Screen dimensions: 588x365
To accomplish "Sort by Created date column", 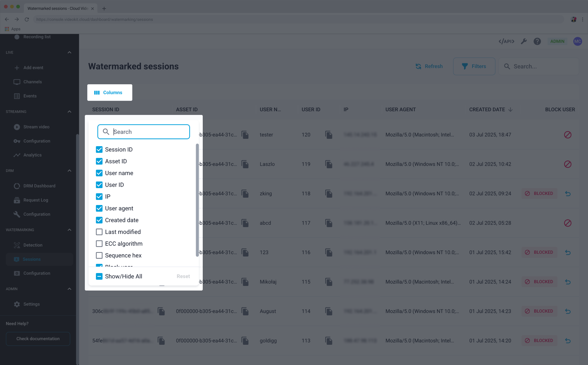I will pos(491,110).
